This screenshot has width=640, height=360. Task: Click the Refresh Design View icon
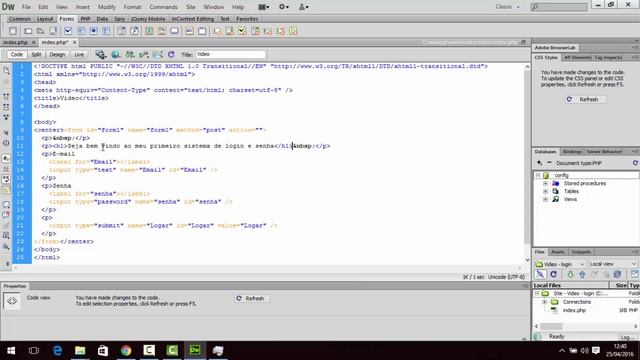coord(171,54)
